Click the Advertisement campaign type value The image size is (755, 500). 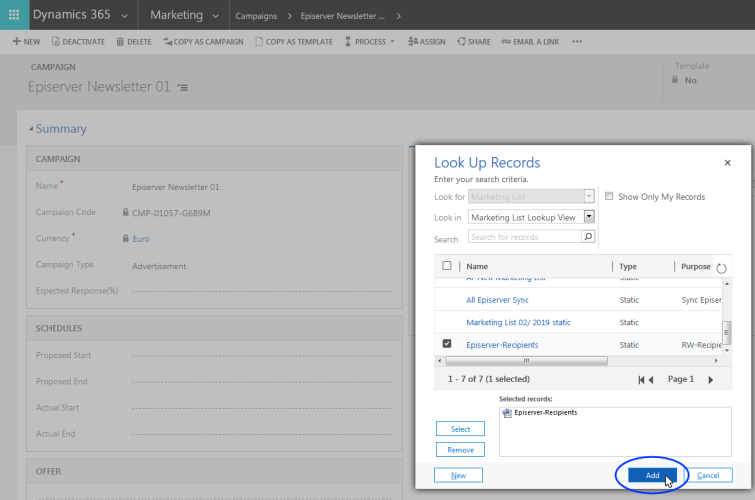point(159,266)
